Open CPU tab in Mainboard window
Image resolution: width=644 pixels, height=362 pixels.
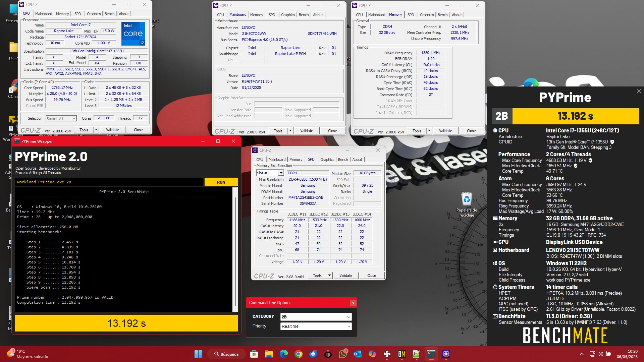[x=220, y=15]
